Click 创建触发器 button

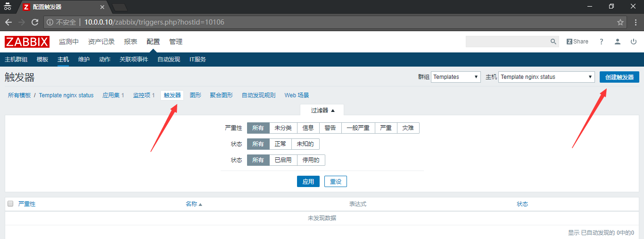tap(619, 77)
